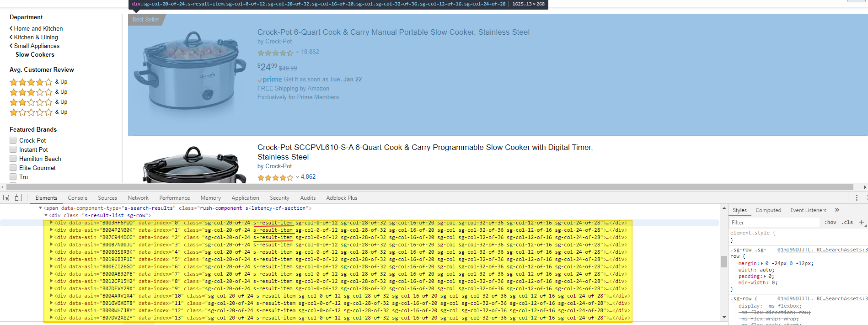Click the second black slow cooker product image
This screenshot has height=325, width=868.
(x=195, y=165)
